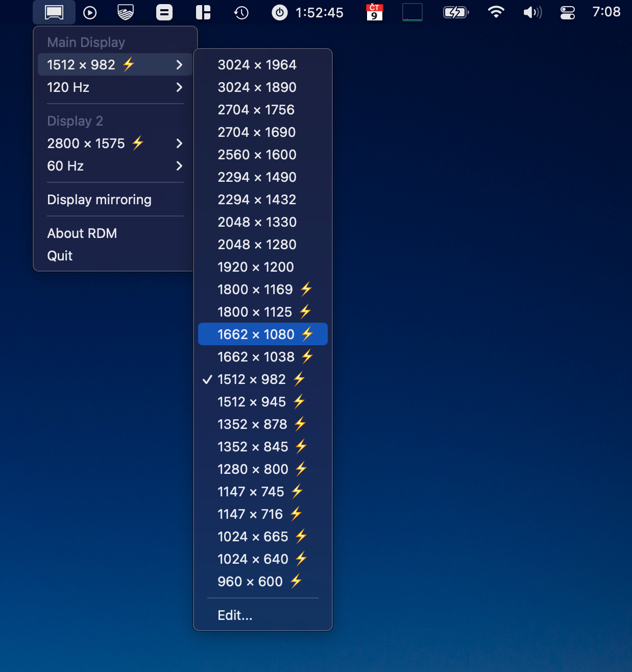This screenshot has width=632, height=672.
Task: Open About RDM
Action: tap(115, 233)
